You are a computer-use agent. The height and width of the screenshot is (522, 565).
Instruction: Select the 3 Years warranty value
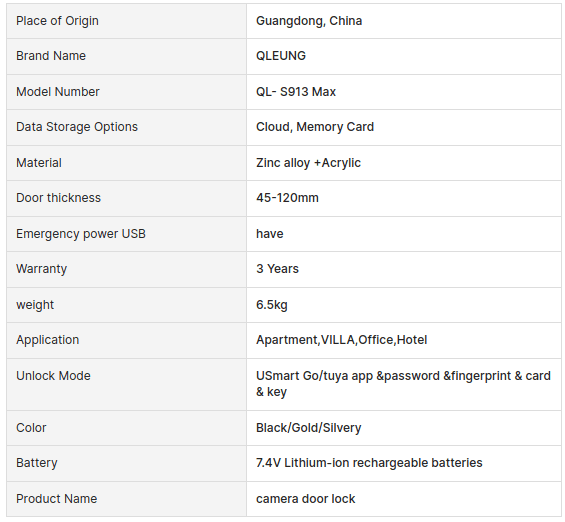pos(277,269)
